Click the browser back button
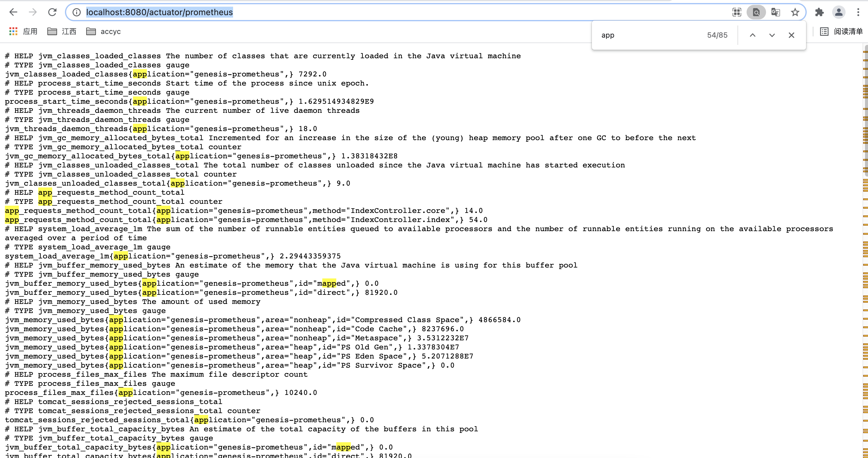 tap(13, 12)
